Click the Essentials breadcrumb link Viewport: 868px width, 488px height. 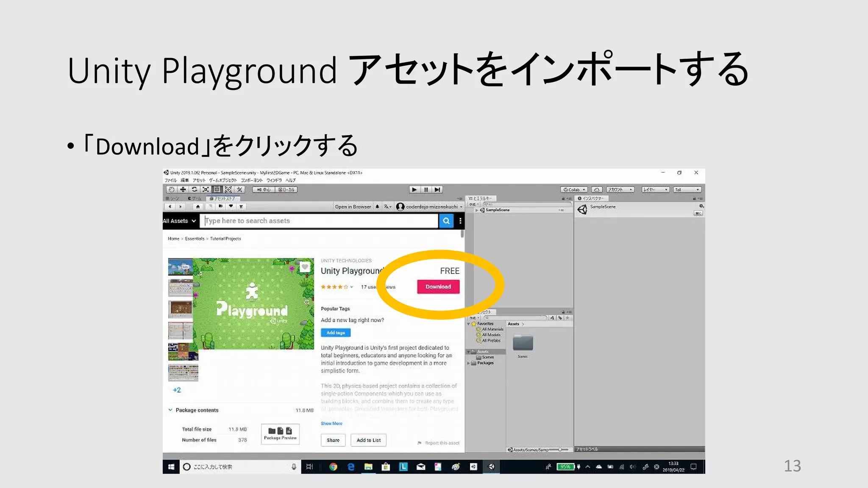pyautogui.click(x=195, y=238)
